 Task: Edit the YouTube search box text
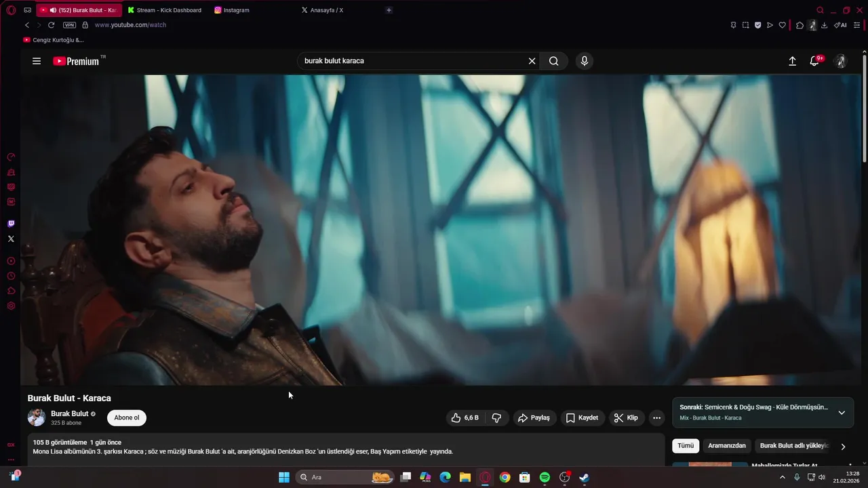412,61
